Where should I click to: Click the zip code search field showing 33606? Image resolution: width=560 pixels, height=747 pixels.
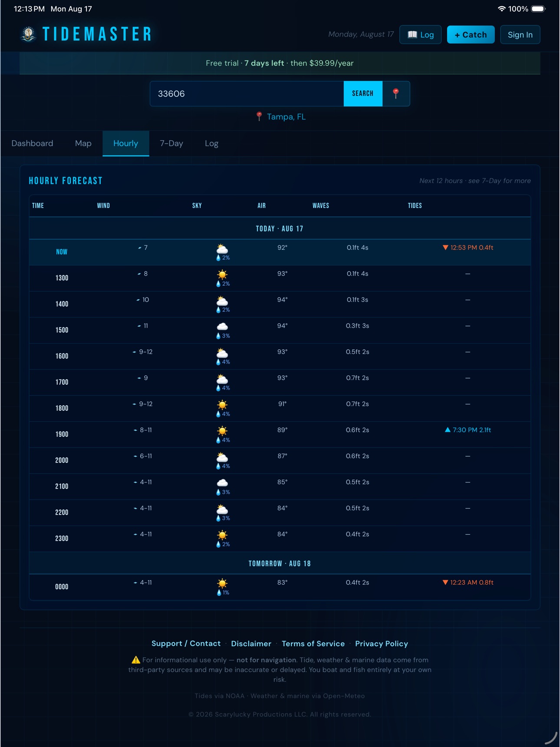pos(247,93)
